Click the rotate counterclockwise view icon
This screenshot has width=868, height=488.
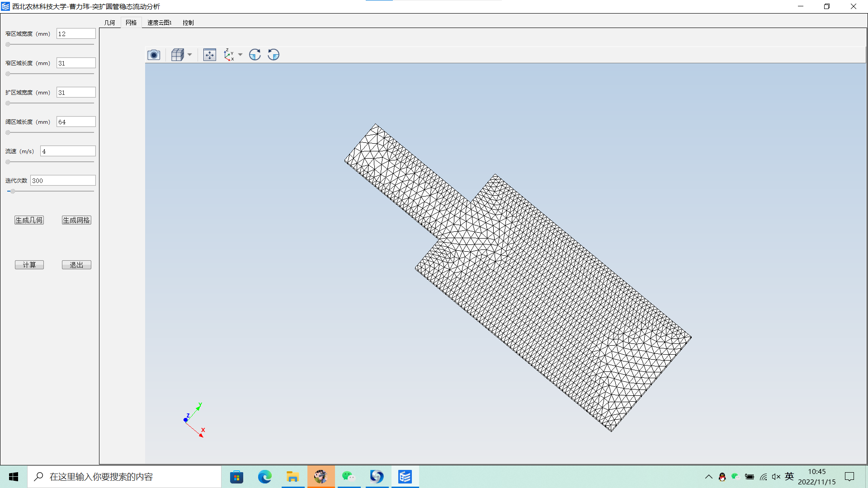coord(274,55)
